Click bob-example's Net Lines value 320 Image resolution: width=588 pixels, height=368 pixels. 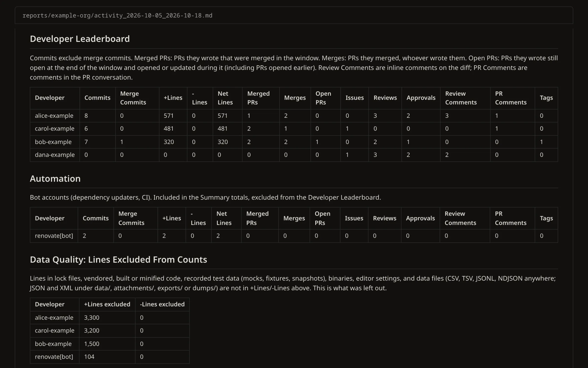click(222, 142)
